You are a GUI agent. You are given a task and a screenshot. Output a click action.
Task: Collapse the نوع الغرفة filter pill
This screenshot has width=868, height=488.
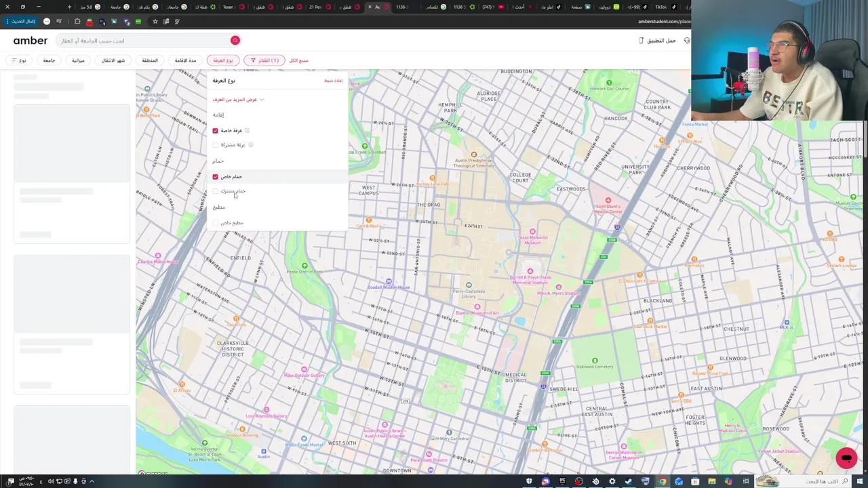[223, 60]
